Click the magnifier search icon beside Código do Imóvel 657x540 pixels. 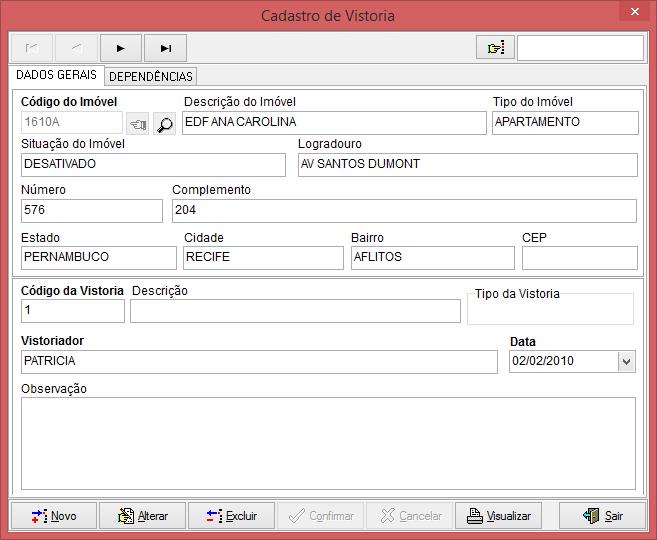click(x=164, y=124)
